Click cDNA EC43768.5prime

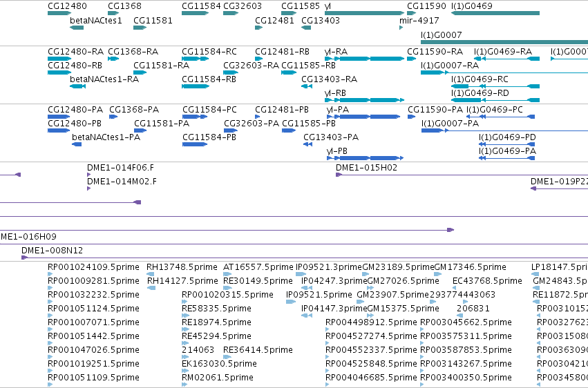(488, 281)
